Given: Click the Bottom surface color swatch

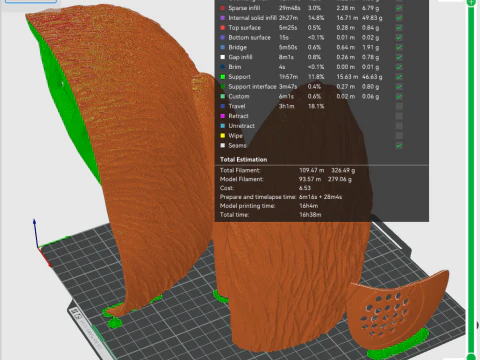Looking at the screenshot, I should [x=223, y=37].
